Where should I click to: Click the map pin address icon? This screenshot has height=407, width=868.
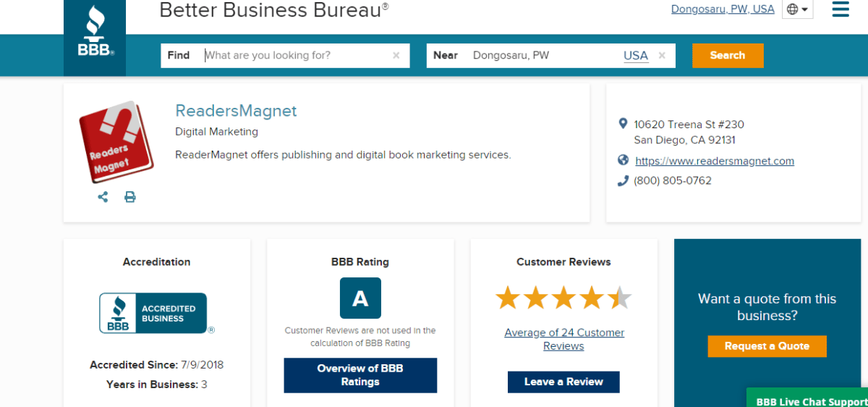coord(623,124)
